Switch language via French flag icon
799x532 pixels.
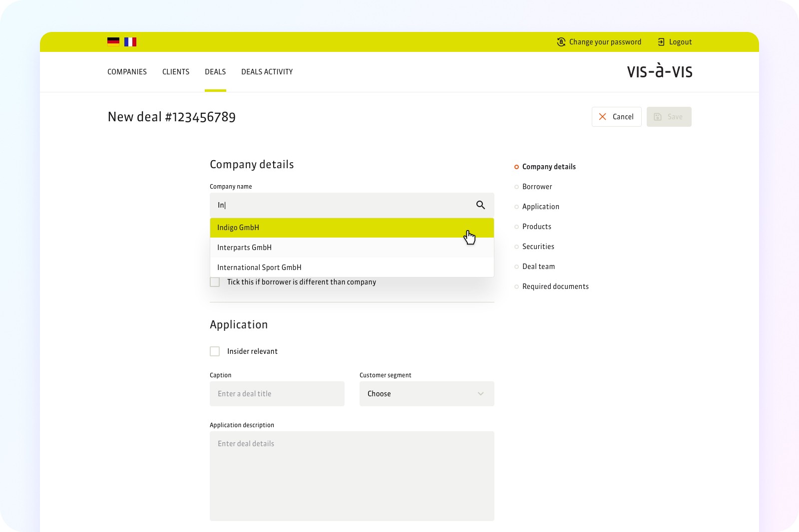130,42
